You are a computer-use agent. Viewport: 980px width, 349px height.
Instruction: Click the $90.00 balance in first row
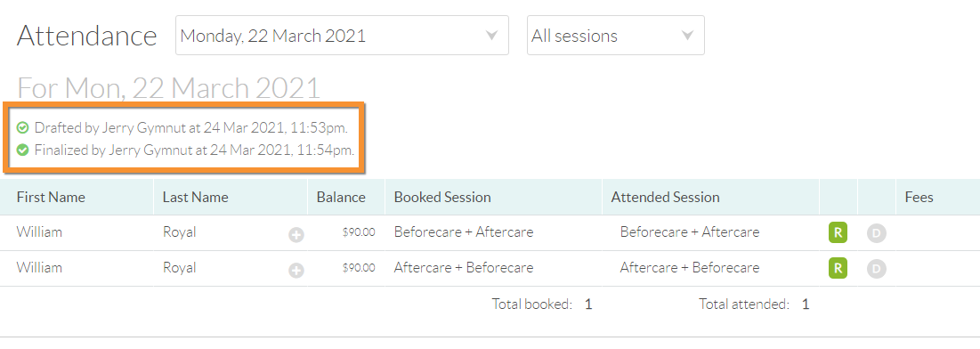coord(359,232)
